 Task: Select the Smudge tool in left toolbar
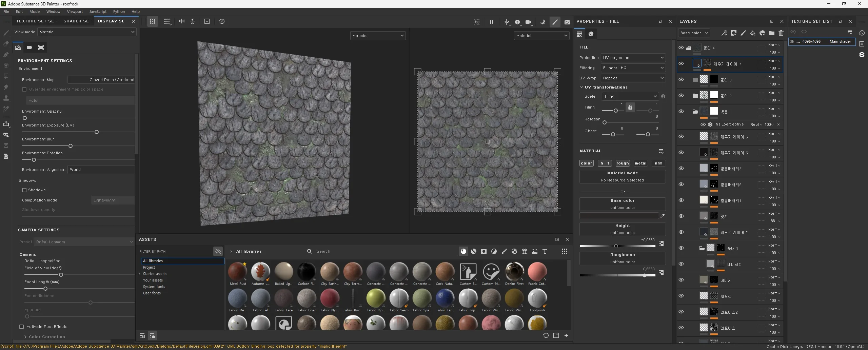(6, 87)
